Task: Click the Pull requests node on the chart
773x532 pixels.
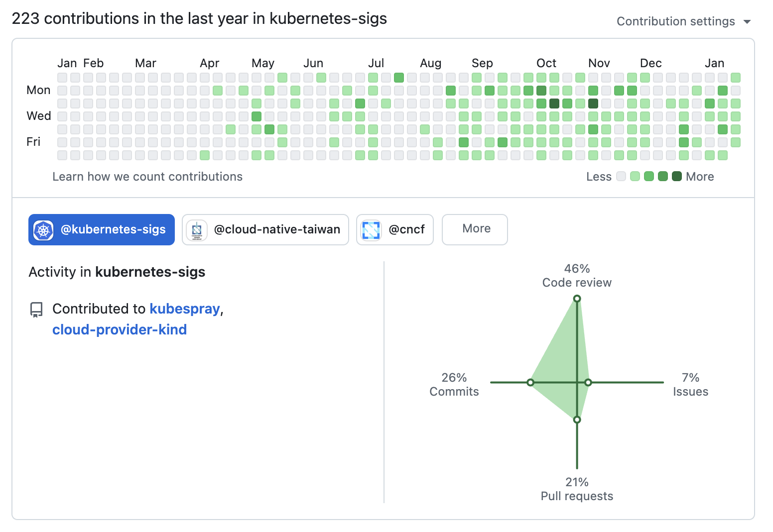Action: 577,420
